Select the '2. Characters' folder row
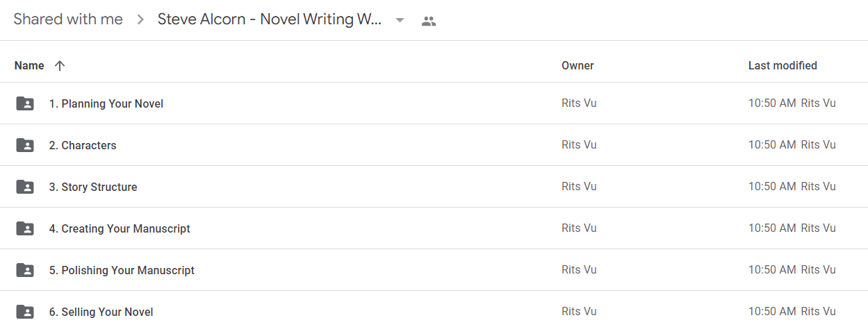Screen dimensions: 868x327 (x=434, y=145)
